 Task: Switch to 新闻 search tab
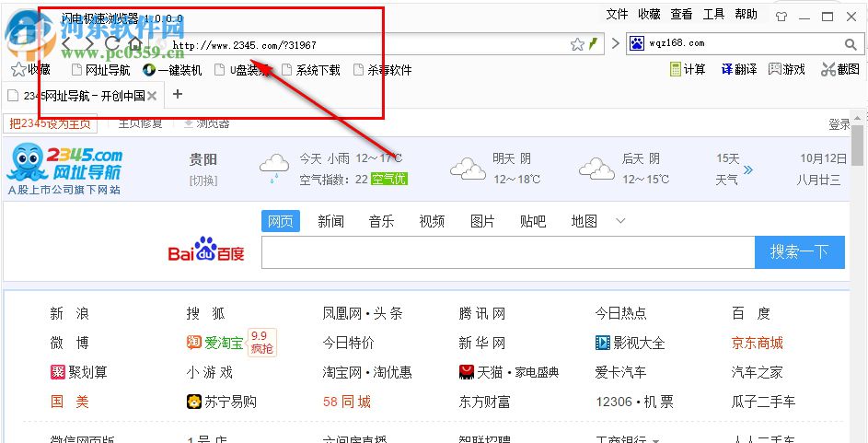[x=331, y=221]
